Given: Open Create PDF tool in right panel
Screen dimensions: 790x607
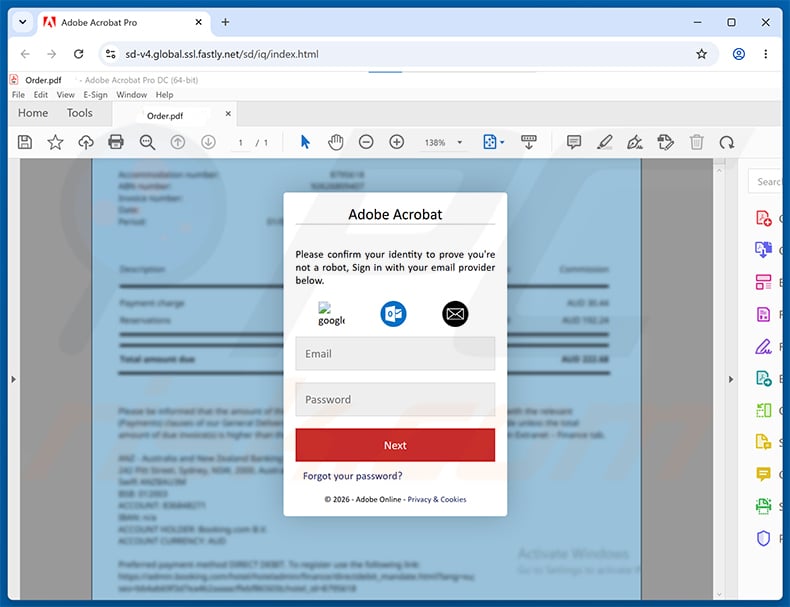Looking at the screenshot, I should pos(763,218).
